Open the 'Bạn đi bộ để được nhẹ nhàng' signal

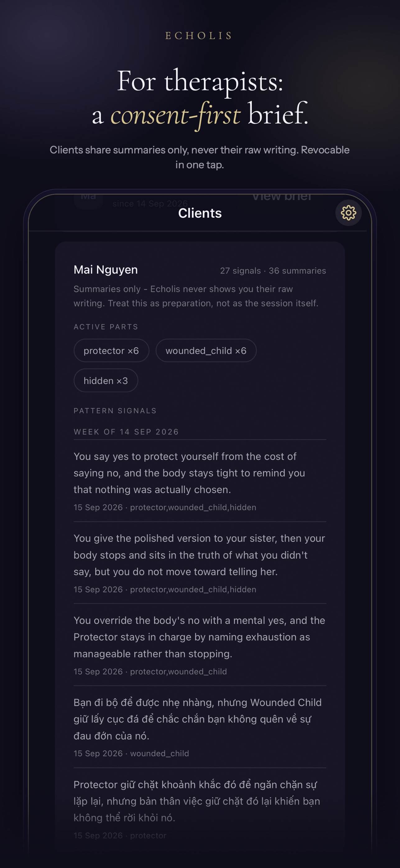[x=200, y=727]
